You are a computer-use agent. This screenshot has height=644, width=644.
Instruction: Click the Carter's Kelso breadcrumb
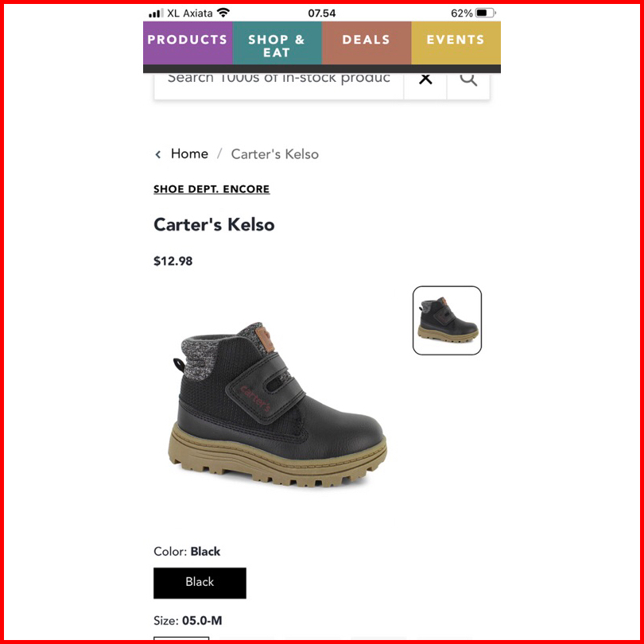[x=275, y=154]
